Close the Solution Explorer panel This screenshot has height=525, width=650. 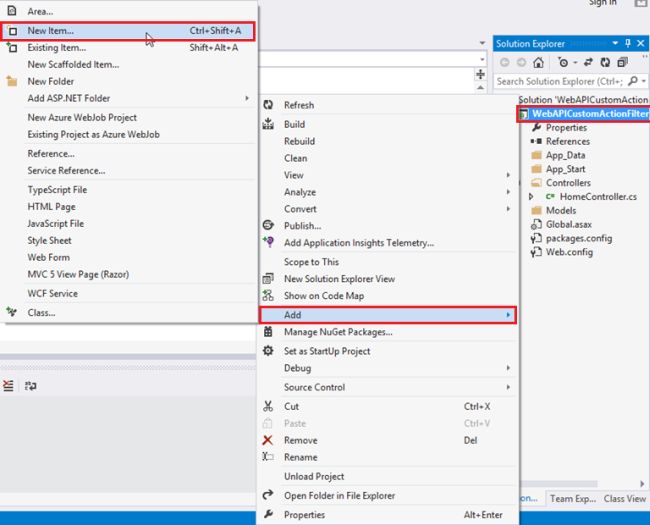[640, 43]
